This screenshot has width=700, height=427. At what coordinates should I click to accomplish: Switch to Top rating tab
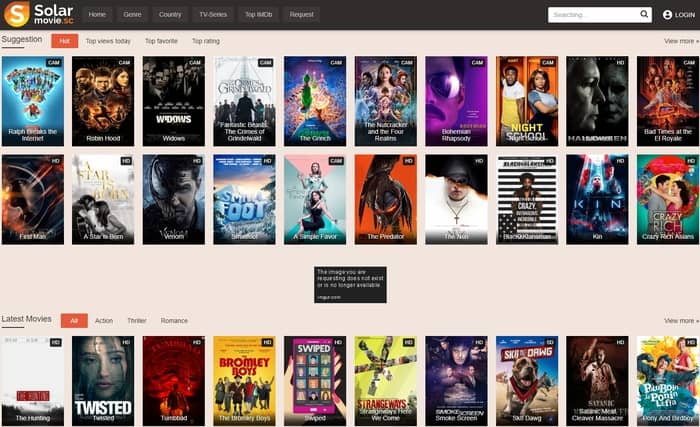coord(206,41)
